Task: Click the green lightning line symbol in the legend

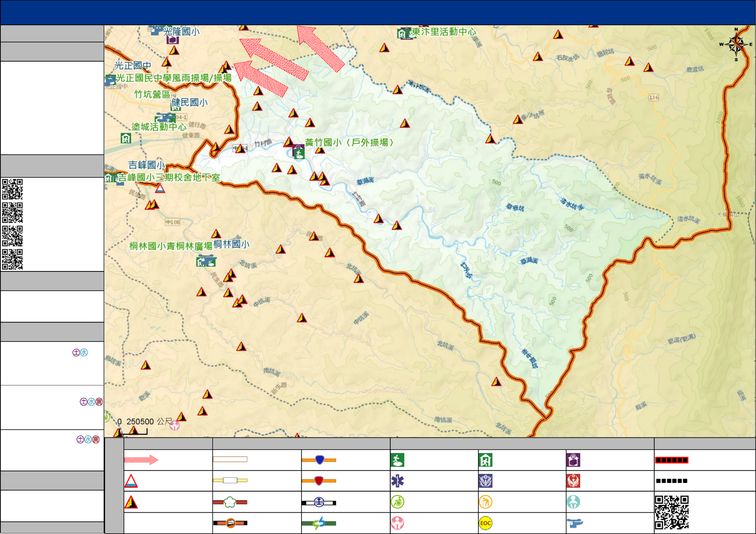Action: pyautogui.click(x=319, y=523)
